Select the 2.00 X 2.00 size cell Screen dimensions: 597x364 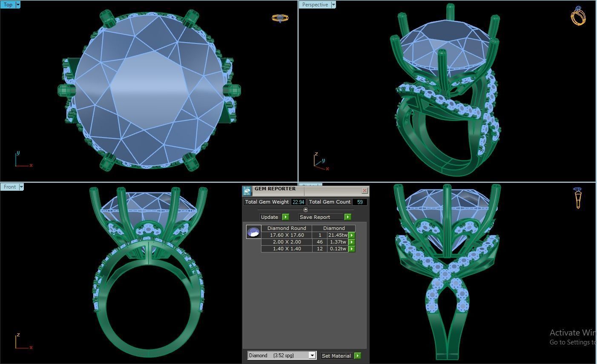coord(287,242)
